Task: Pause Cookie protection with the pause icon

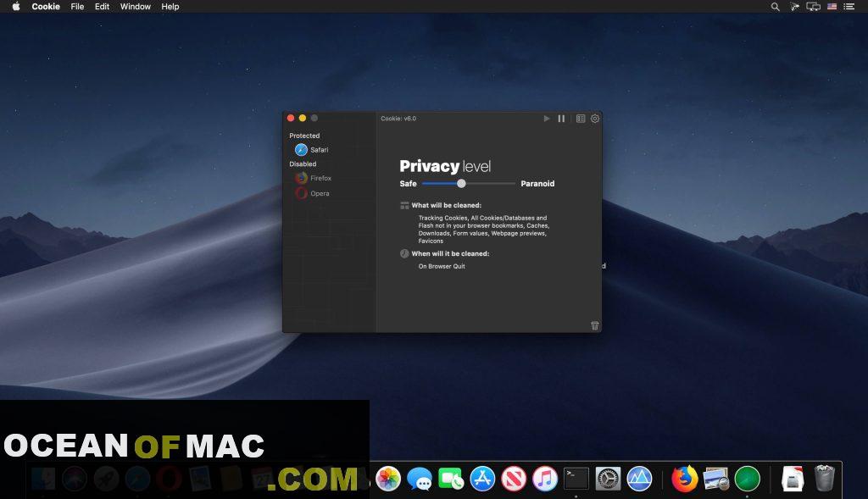Action: tap(561, 119)
